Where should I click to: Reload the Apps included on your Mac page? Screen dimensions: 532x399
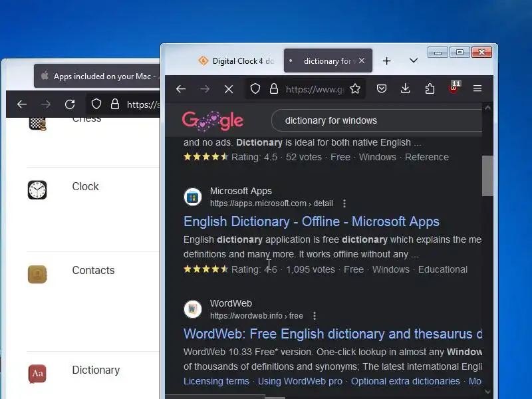[70, 104]
